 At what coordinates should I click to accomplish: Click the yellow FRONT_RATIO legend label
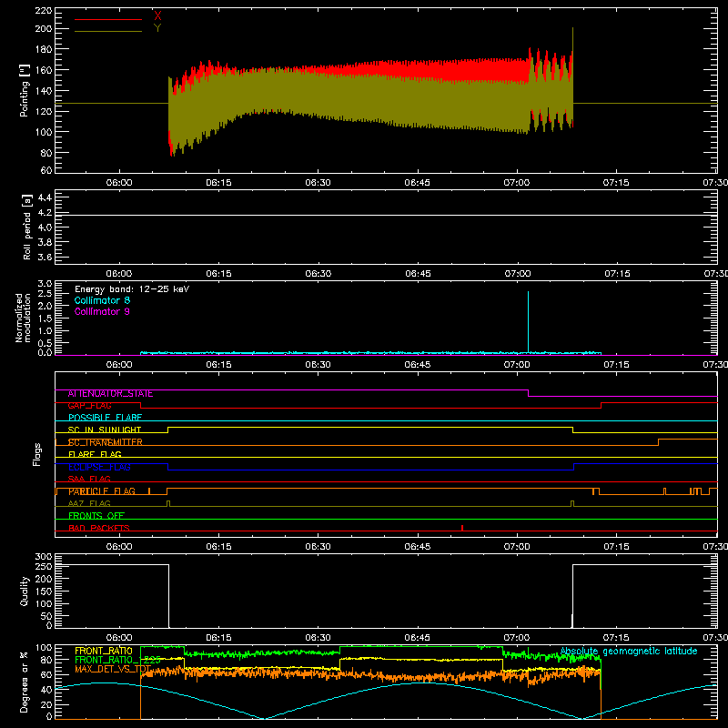coord(104,651)
